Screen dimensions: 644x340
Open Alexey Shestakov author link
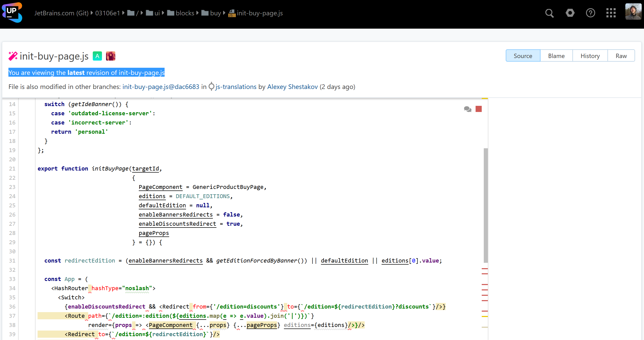click(292, 87)
